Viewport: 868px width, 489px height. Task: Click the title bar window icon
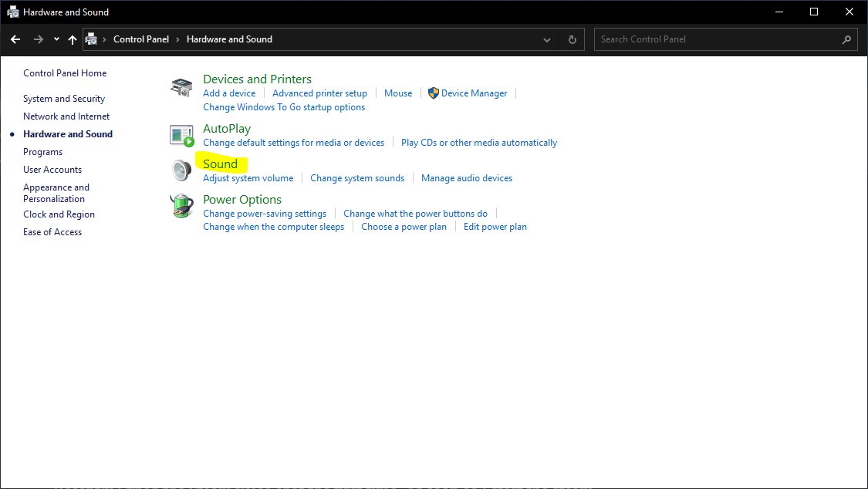pos(13,12)
